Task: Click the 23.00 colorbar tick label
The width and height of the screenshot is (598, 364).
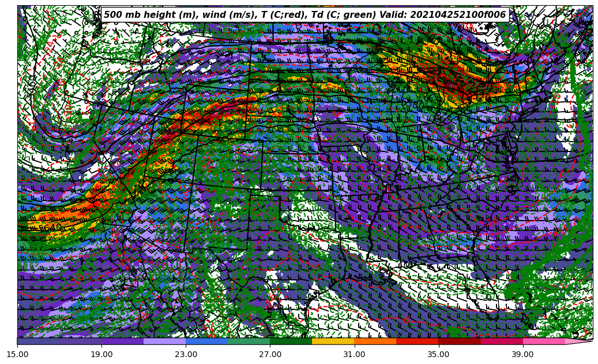Action: 186,354
